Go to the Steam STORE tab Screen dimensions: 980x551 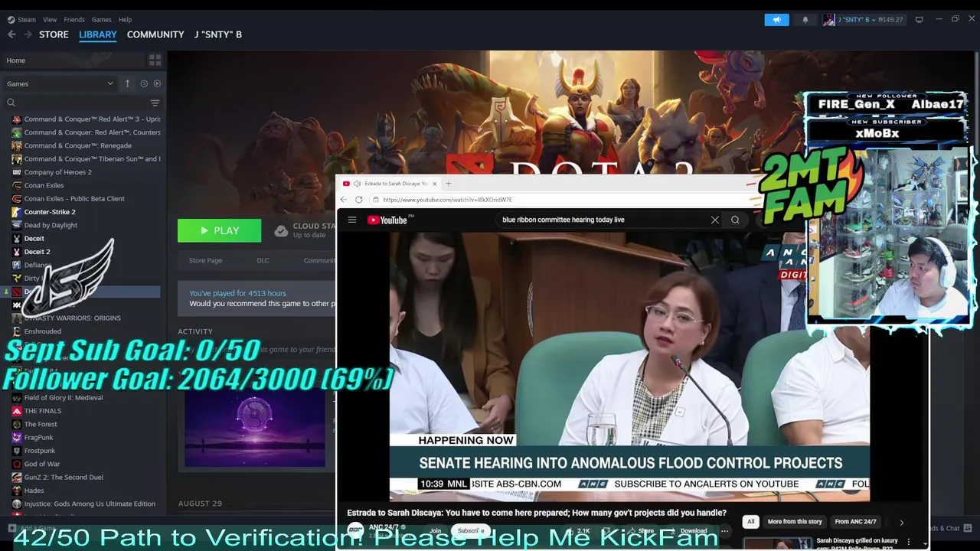[54, 34]
